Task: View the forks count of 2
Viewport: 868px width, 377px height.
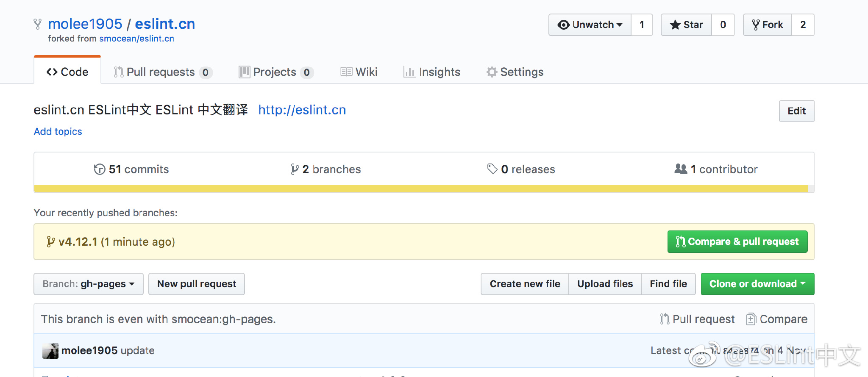Action: 803,25
